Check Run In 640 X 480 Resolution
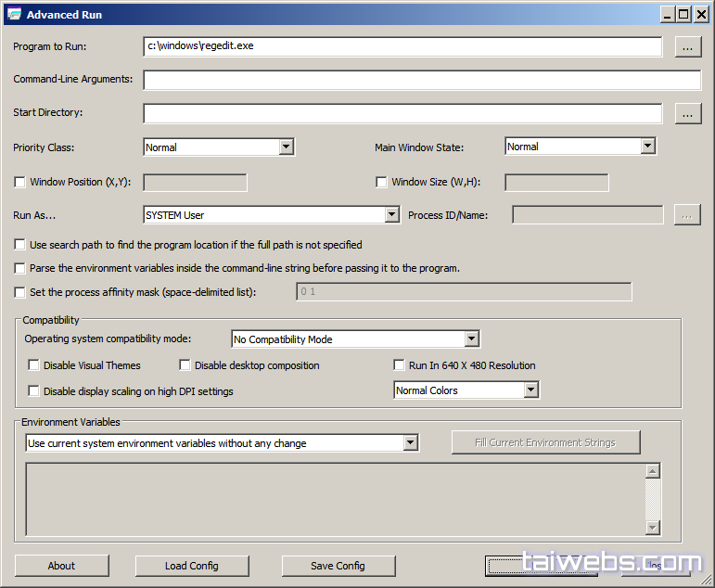Viewport: 715px width, 588px height. coord(400,365)
